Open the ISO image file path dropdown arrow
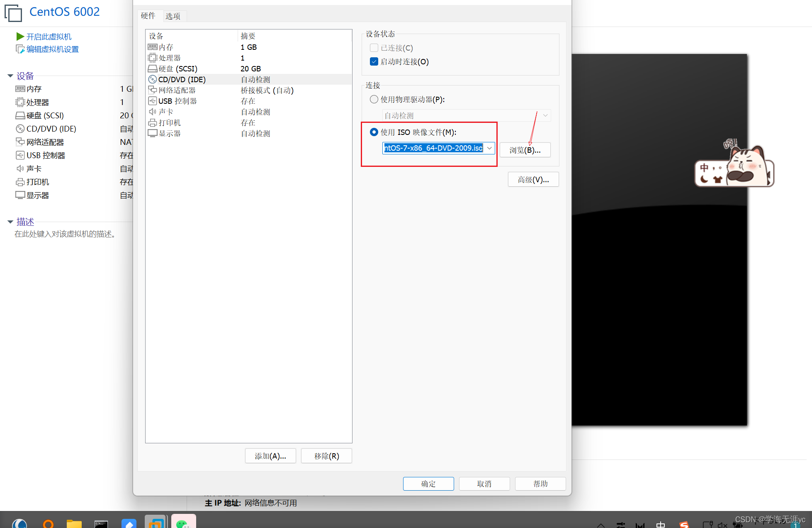Image resolution: width=812 pixels, height=528 pixels. pyautogui.click(x=489, y=148)
